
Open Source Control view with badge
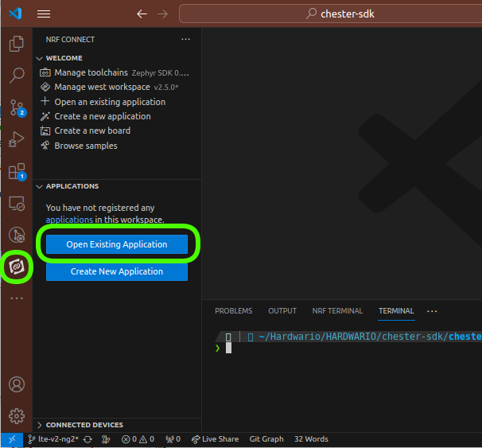(16, 108)
